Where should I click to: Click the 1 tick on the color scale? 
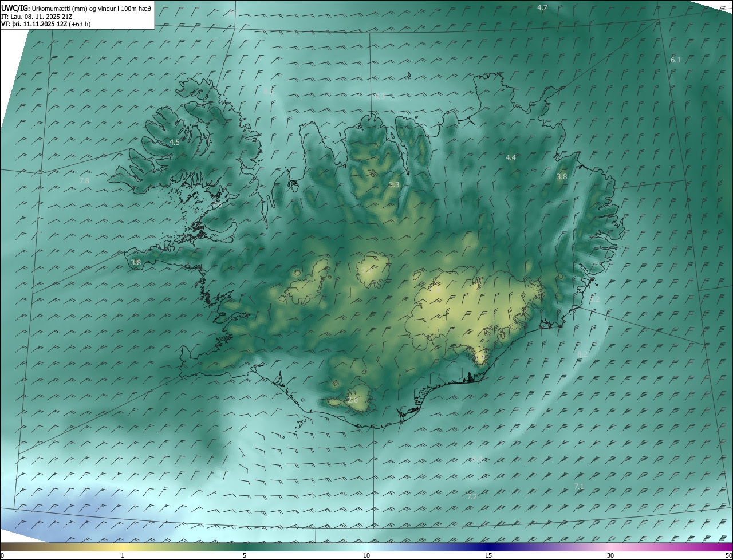[x=123, y=555]
